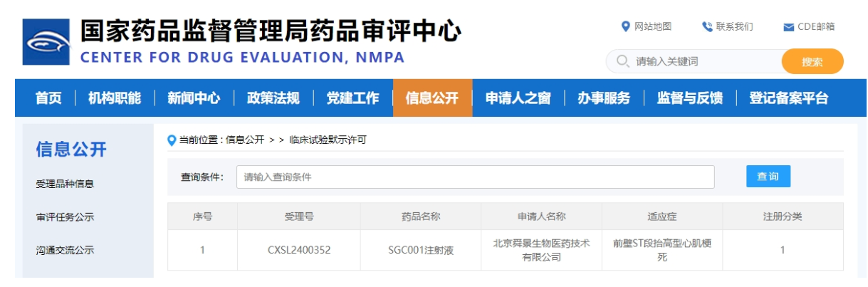
Task: Click acceptance number CXSL2400352 cell
Action: coord(299,250)
